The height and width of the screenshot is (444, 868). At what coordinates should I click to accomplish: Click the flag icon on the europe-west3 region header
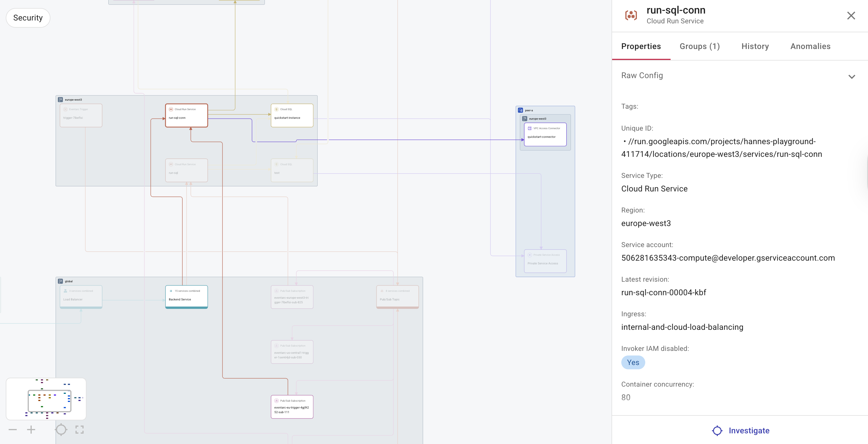(60, 99)
